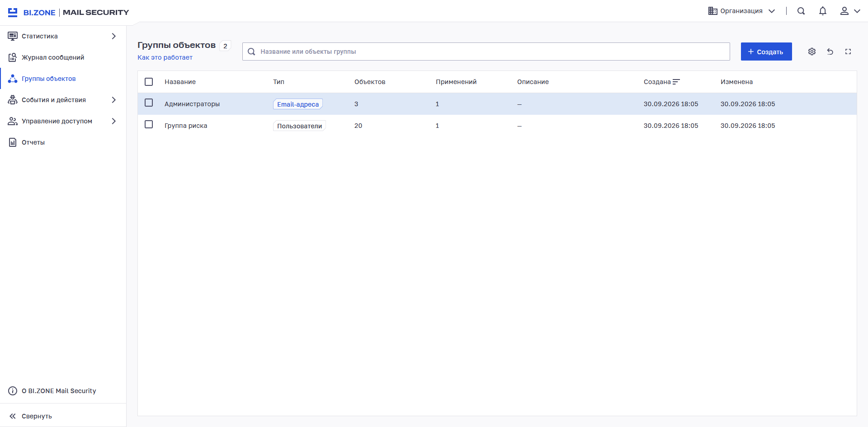Open table settings gear icon
868x427 pixels.
pos(812,52)
